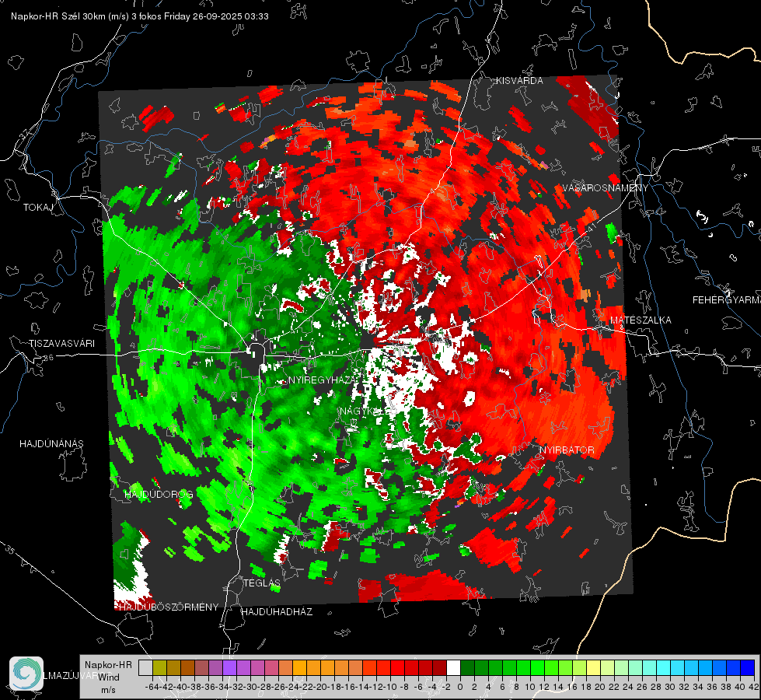
Task: Click the radar title timestamp text
Action: tap(140, 16)
